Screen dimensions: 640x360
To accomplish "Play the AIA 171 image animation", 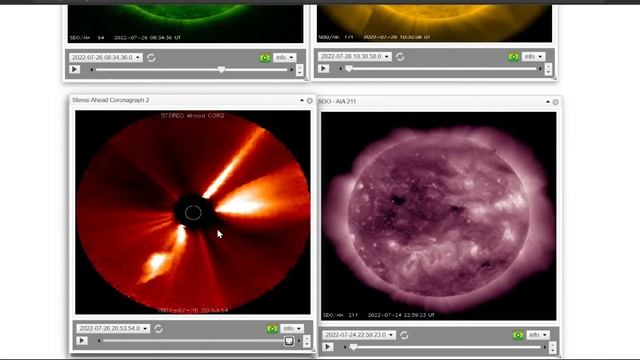I will coord(324,68).
